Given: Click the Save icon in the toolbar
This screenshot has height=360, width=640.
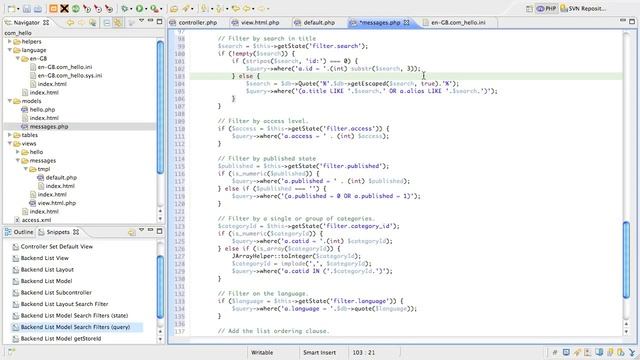Looking at the screenshot, I should pyautogui.click(x=27, y=9).
